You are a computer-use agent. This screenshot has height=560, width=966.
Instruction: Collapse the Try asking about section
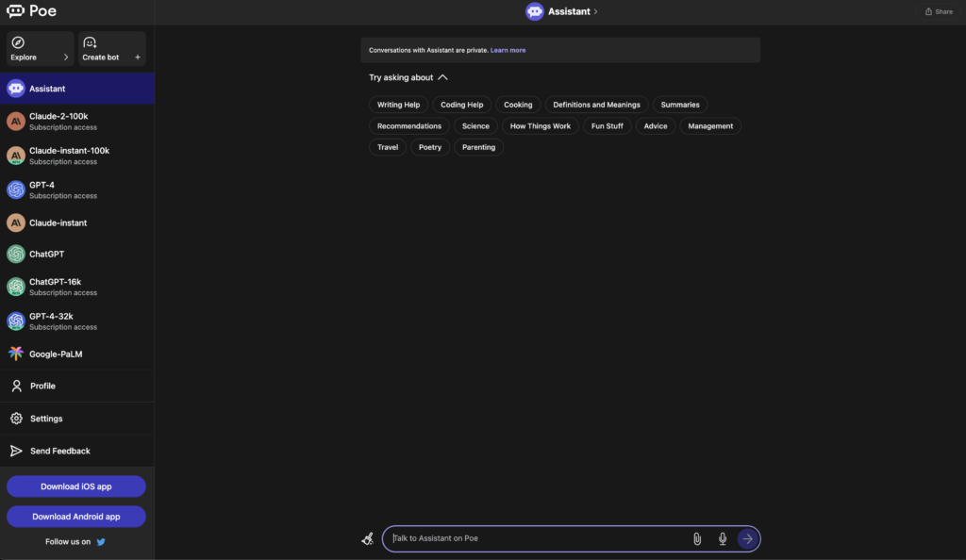[x=443, y=77]
